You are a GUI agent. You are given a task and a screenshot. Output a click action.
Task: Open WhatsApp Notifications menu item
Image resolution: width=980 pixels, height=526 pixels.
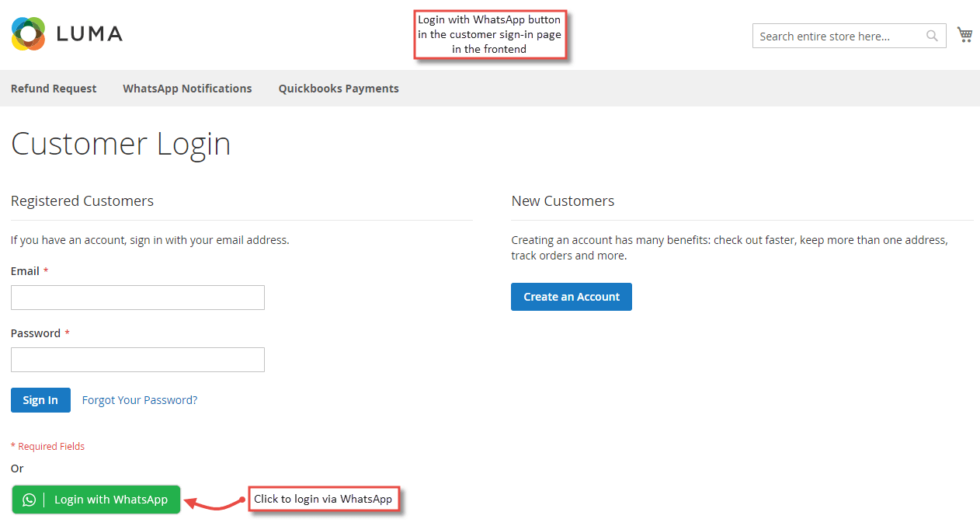click(x=187, y=89)
